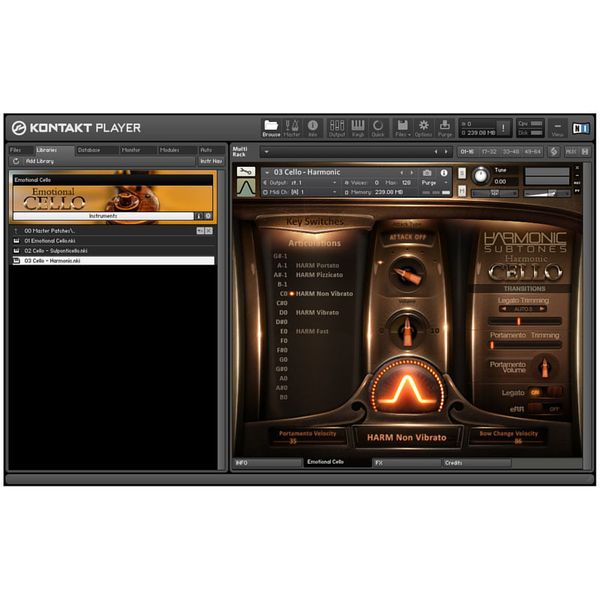Screen dimensions: 600x600
Task: Click the Master editor icon
Action: coord(292,127)
